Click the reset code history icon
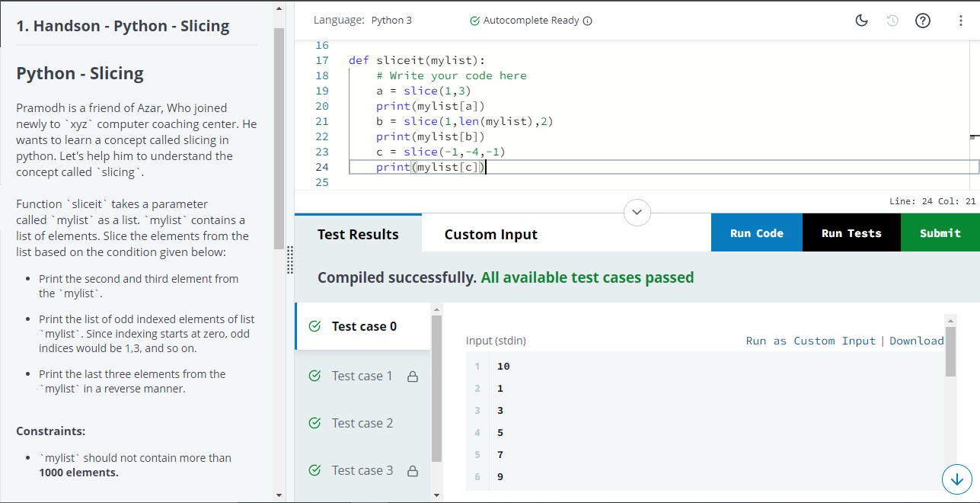980x503 pixels. (892, 21)
